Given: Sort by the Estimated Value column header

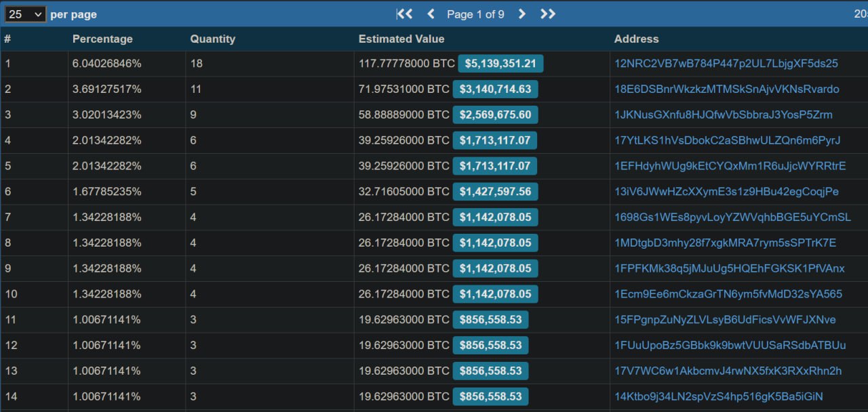Looking at the screenshot, I should pyautogui.click(x=401, y=39).
